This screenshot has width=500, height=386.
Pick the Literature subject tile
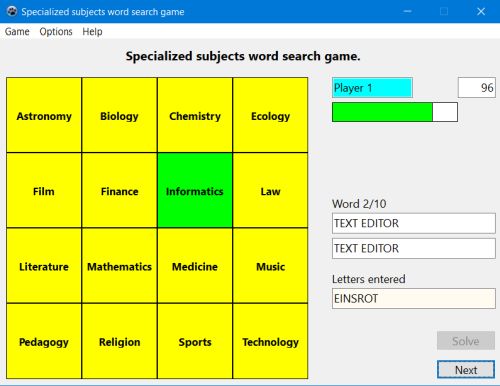(x=44, y=266)
